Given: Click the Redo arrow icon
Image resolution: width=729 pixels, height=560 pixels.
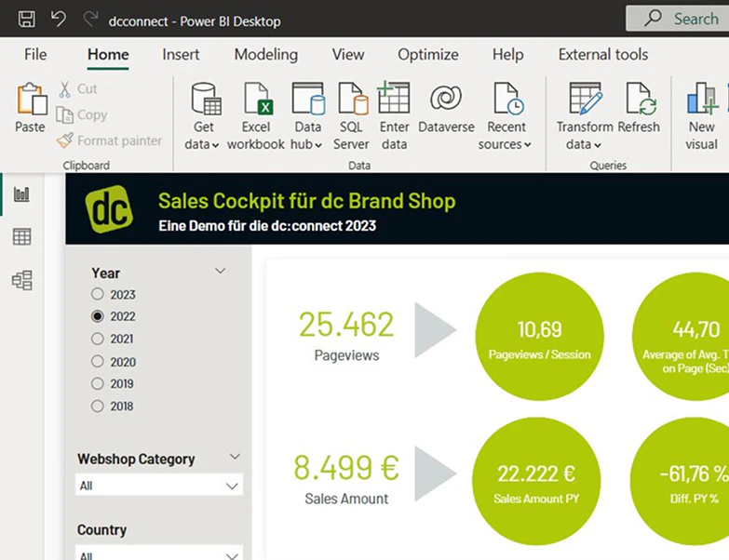Looking at the screenshot, I should pos(90,19).
